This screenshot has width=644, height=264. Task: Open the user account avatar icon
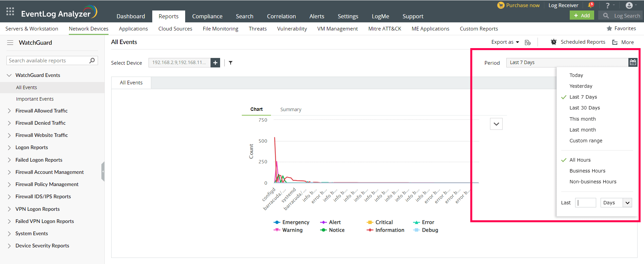click(629, 5)
